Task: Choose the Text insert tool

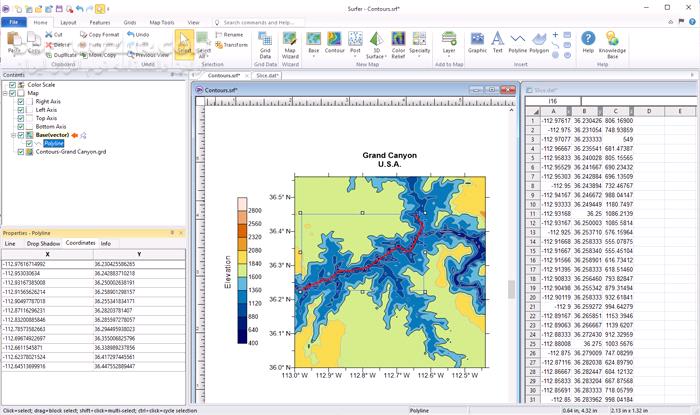Action: 497,42
